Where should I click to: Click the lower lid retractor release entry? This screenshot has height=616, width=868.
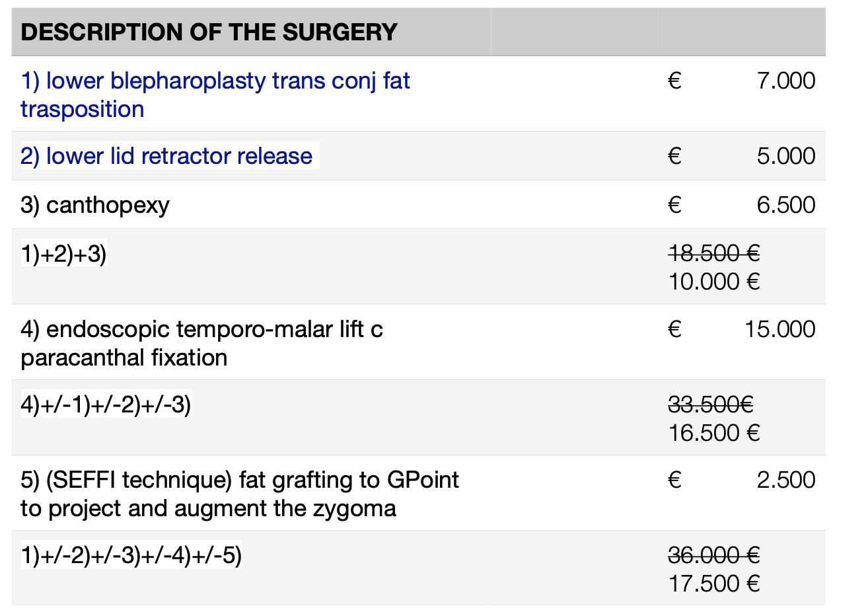pos(166,156)
